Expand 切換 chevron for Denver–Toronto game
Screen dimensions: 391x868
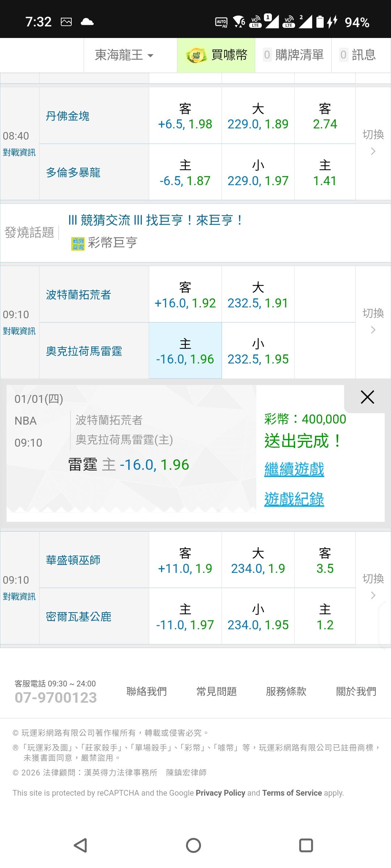coord(373,151)
